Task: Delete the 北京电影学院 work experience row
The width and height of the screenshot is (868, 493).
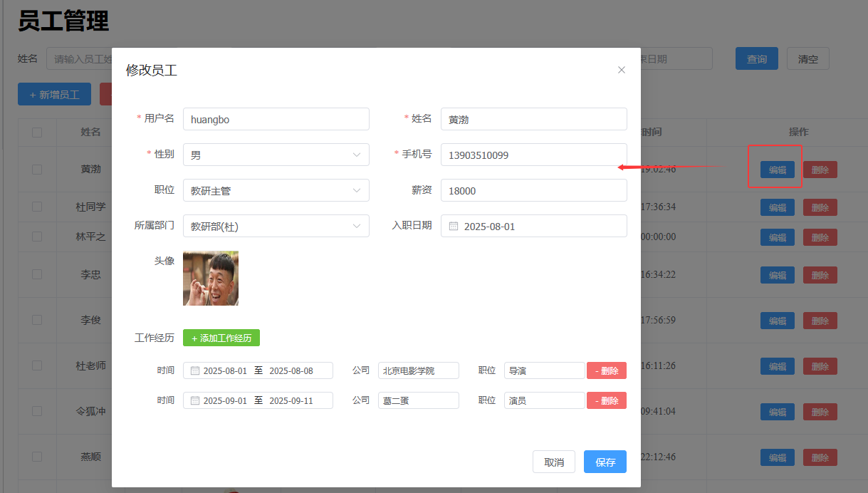Action: tap(607, 370)
